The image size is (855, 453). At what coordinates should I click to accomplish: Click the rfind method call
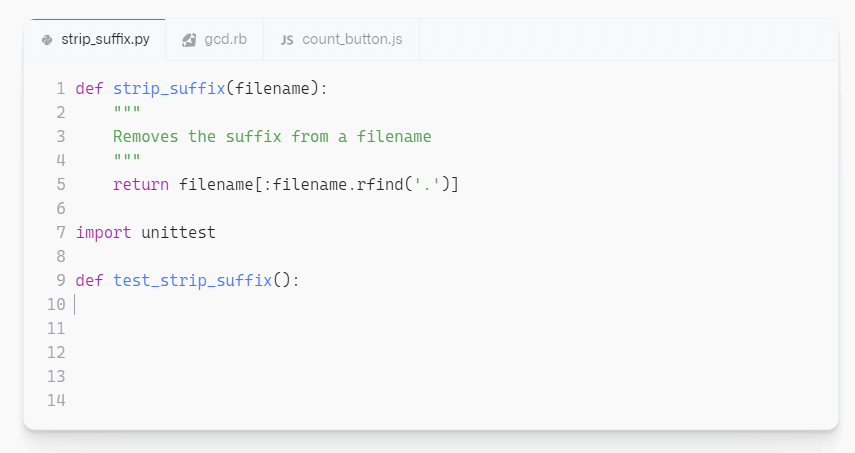click(376, 184)
